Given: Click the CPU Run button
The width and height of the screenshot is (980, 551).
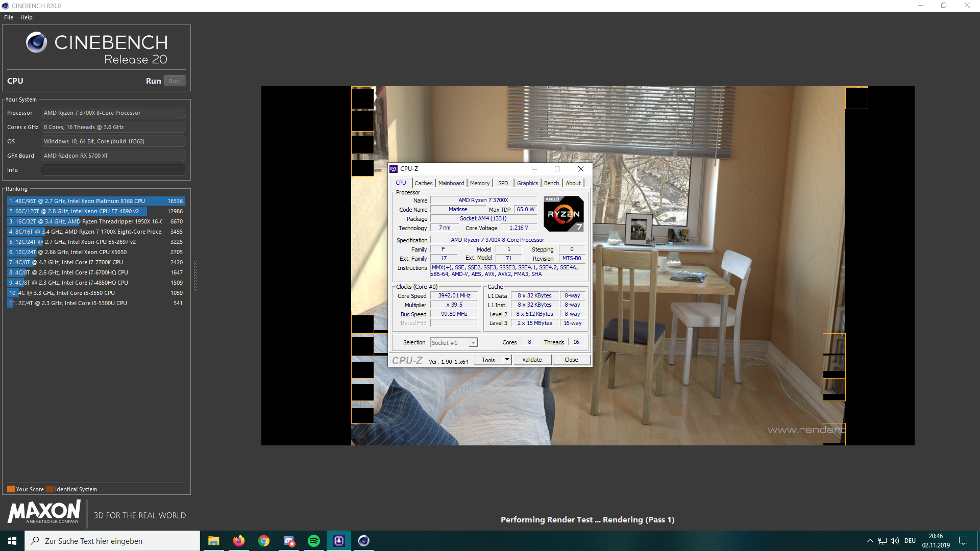Looking at the screenshot, I should point(174,81).
